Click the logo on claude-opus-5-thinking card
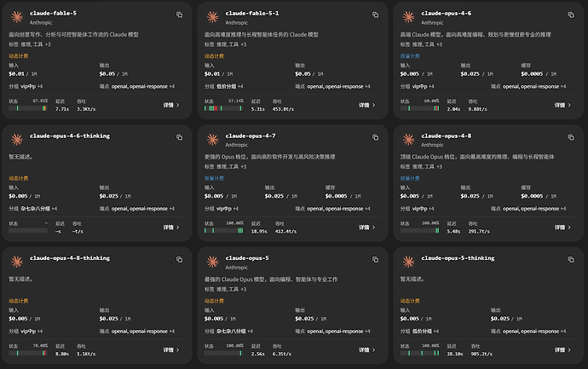The image size is (588, 369). [x=408, y=262]
